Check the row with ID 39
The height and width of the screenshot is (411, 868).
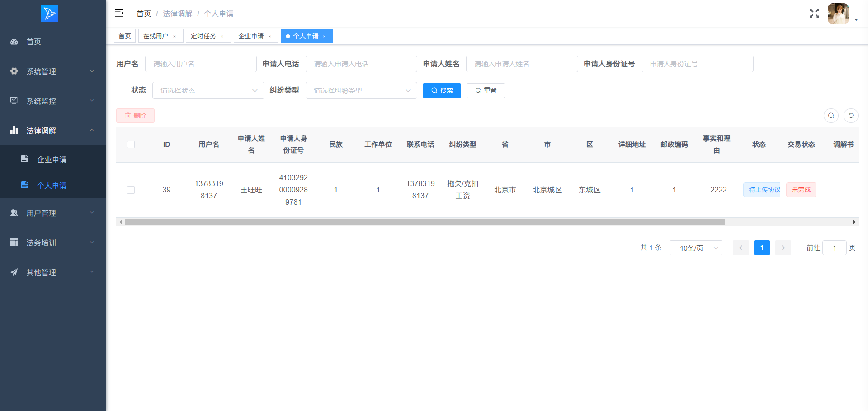point(131,190)
